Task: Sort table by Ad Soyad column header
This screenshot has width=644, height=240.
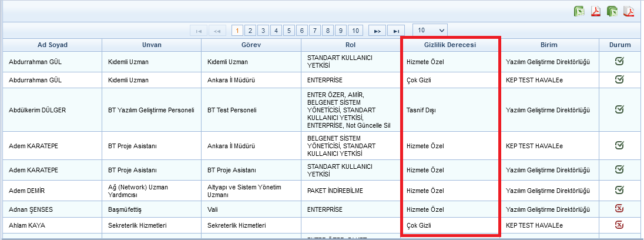Action: click(52, 45)
